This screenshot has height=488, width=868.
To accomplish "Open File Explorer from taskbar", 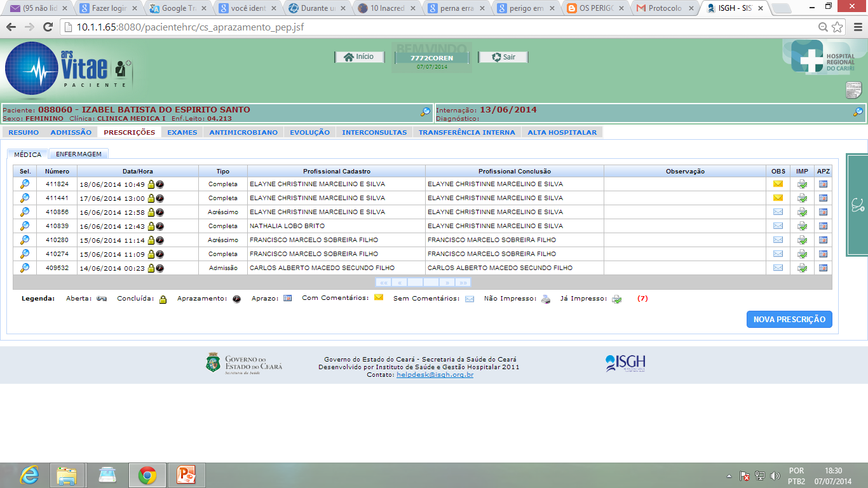I will (67, 475).
